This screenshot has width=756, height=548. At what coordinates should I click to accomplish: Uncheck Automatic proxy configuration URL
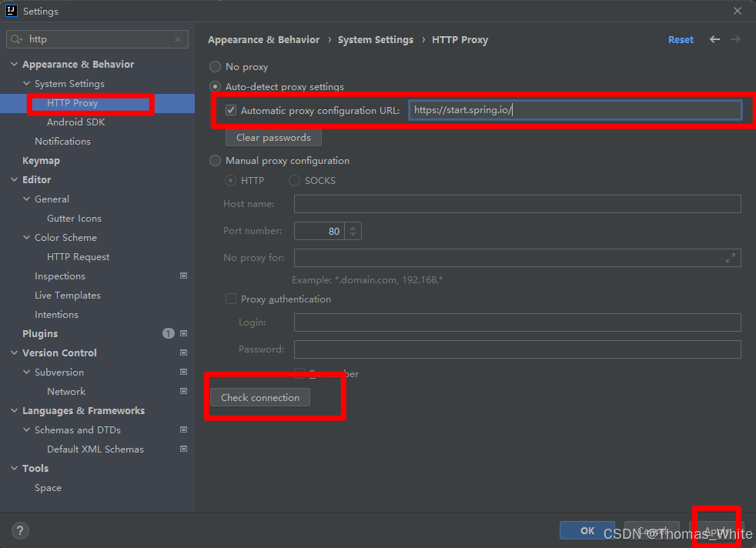[229, 109]
